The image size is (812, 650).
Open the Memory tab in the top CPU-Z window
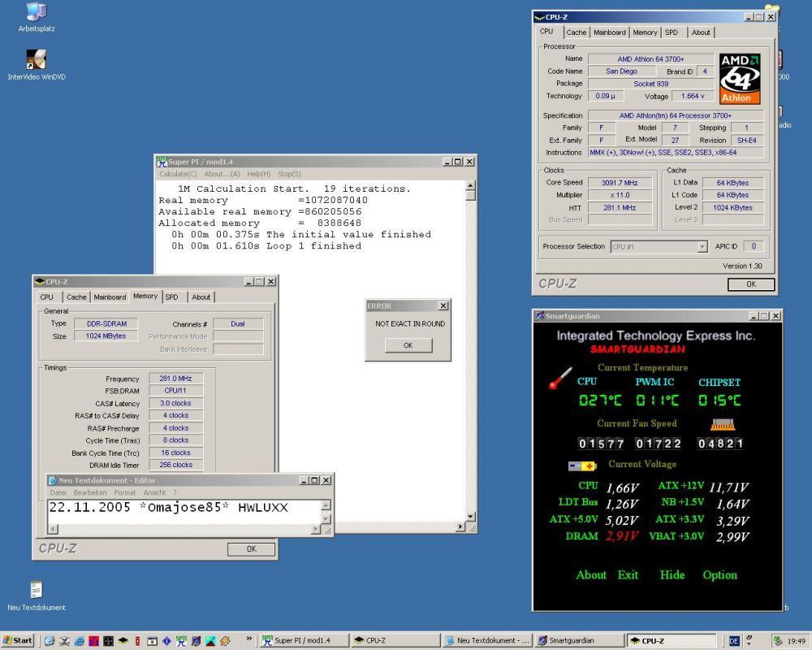click(645, 32)
